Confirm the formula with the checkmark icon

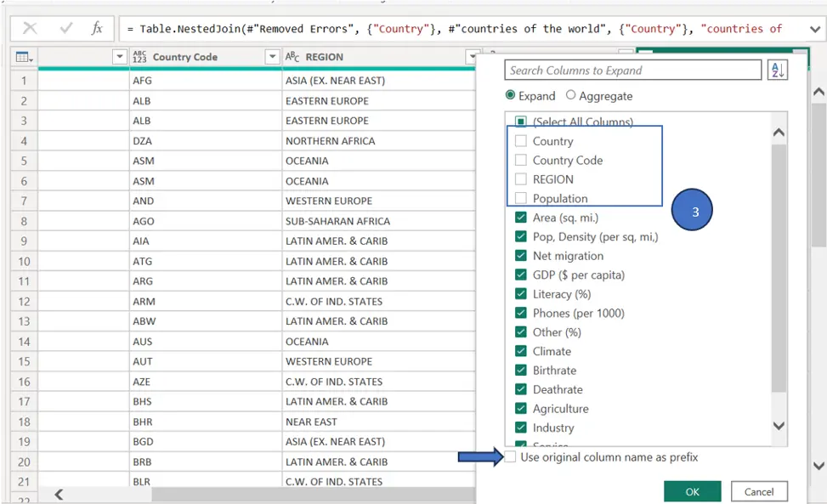[x=66, y=28]
